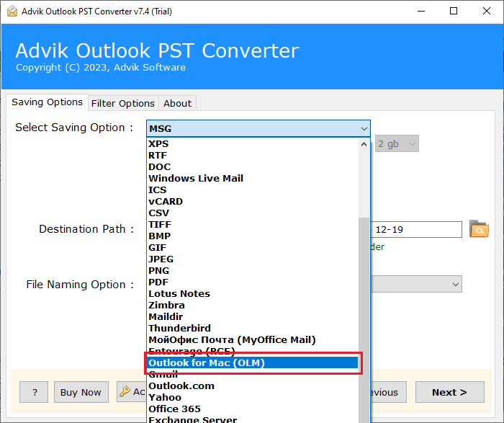The height and width of the screenshot is (423, 504).
Task: Choose the ICS format entry
Action: coord(253,190)
